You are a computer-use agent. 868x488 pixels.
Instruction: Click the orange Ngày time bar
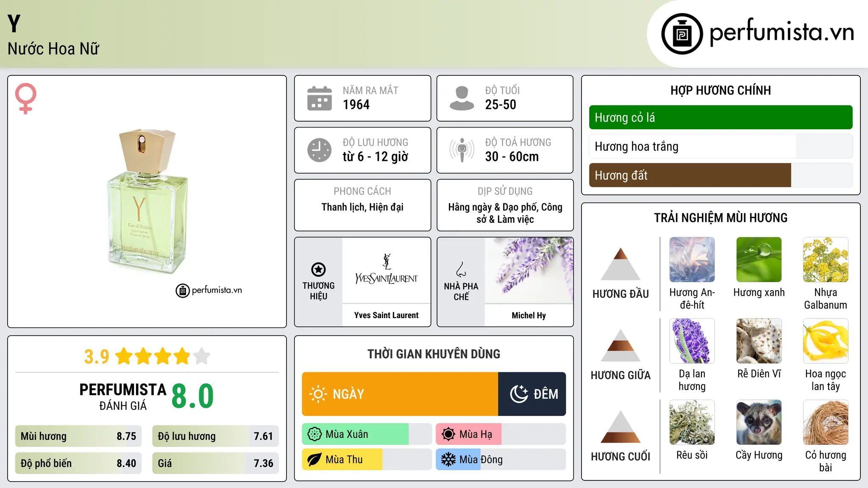pos(400,394)
